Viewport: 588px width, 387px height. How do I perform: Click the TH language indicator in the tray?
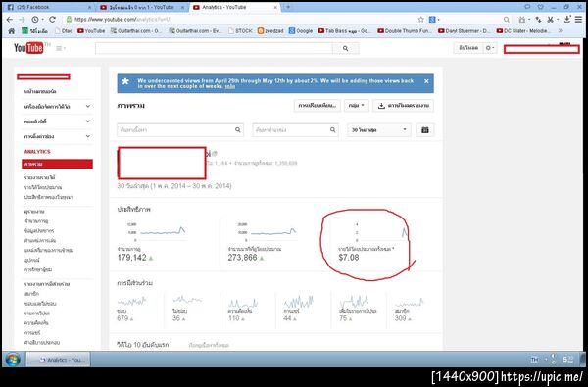534,360
